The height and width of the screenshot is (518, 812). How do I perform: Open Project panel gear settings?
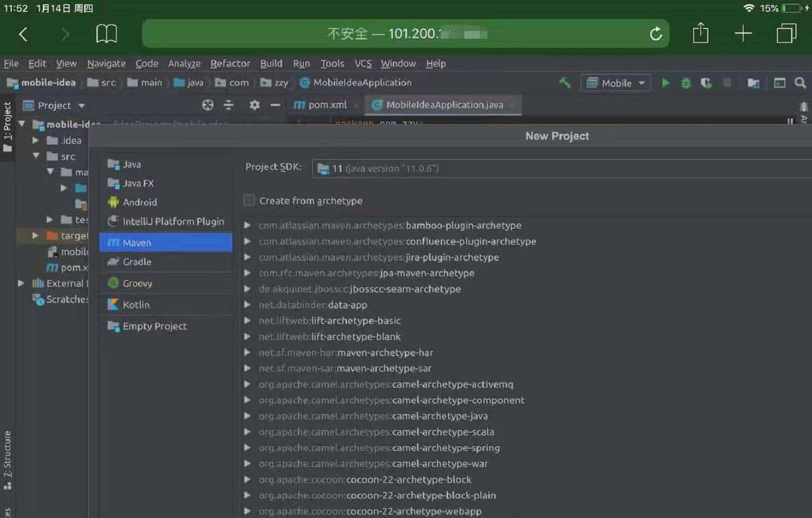point(254,105)
